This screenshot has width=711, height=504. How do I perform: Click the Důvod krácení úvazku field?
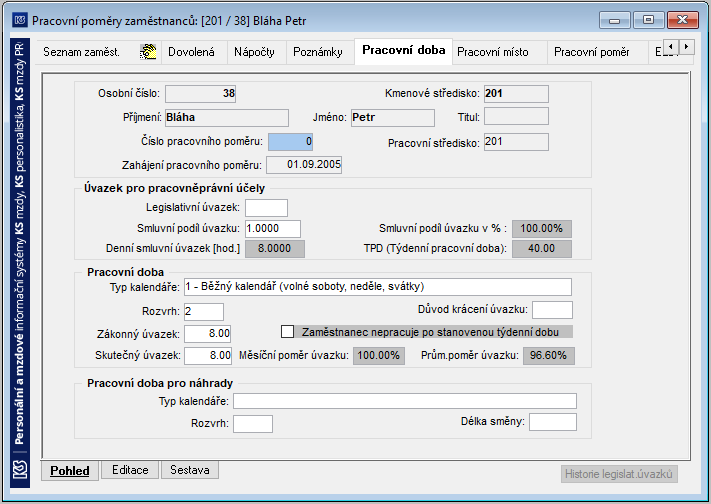(x=552, y=310)
